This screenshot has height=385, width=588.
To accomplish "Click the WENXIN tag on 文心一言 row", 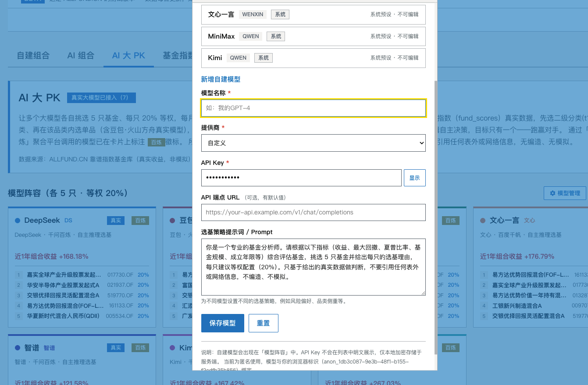I will (253, 14).
